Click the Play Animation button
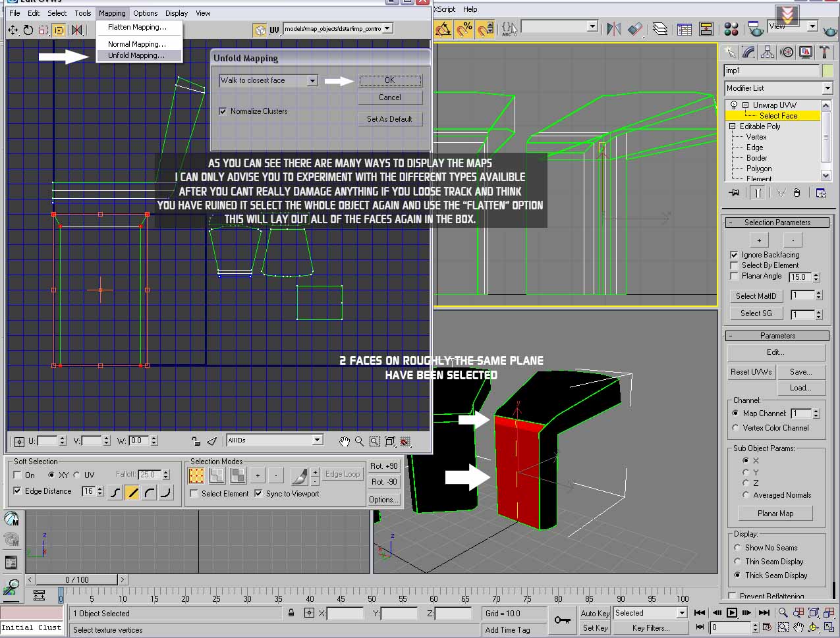 [x=731, y=612]
